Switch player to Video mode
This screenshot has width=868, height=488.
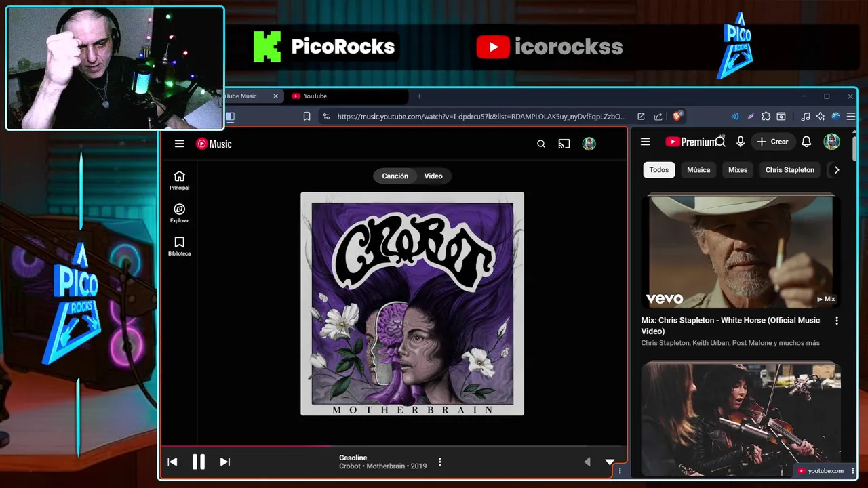click(x=433, y=176)
